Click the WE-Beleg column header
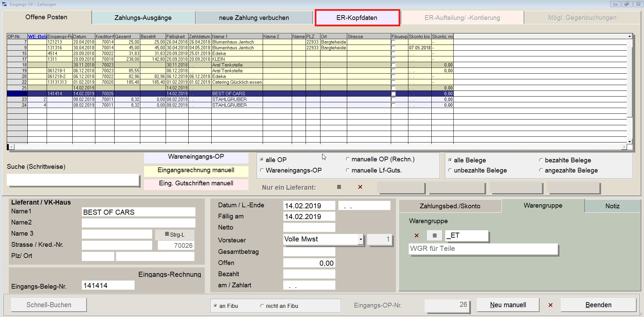Image resolution: width=644 pixels, height=317 pixels. click(x=37, y=36)
